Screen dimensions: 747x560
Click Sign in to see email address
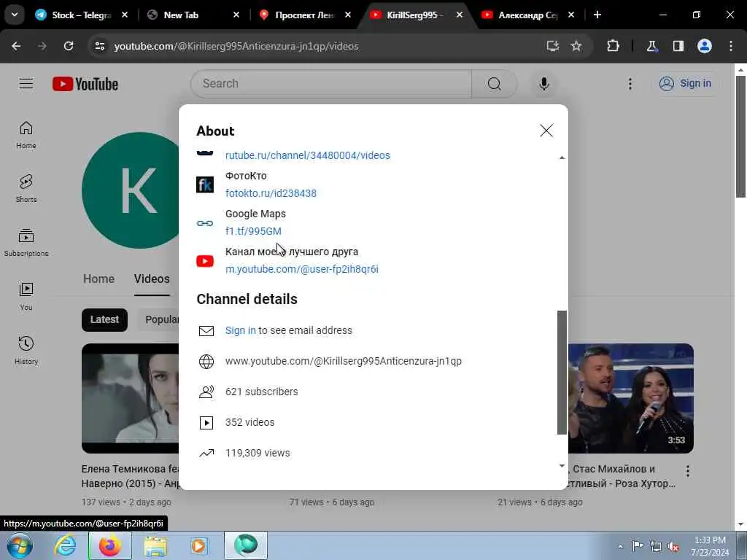pos(241,330)
